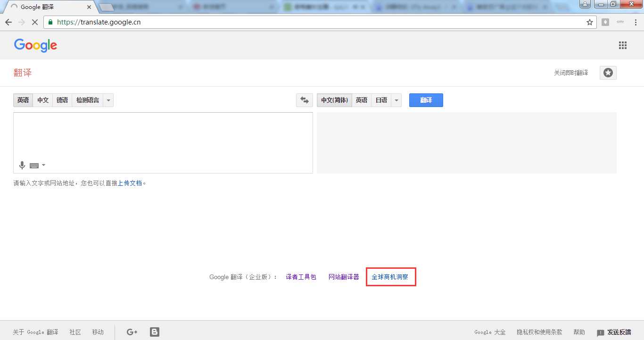
Task: Open the Google 大全 footer link
Action: [490, 332]
